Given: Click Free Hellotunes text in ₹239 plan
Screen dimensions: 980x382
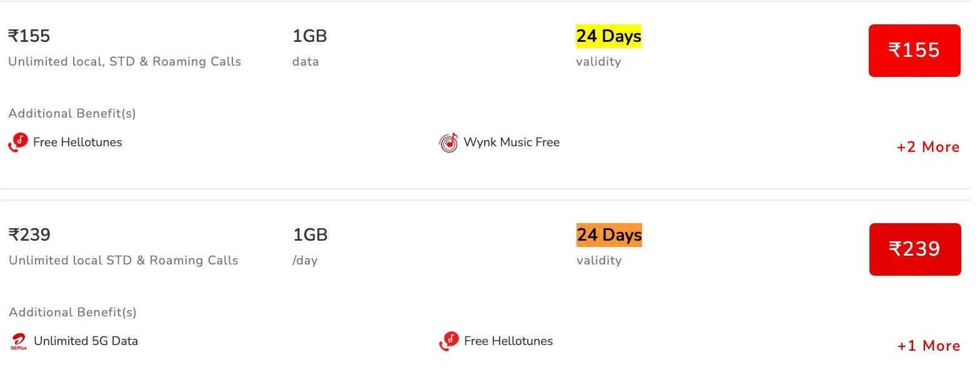Looking at the screenshot, I should 508,341.
